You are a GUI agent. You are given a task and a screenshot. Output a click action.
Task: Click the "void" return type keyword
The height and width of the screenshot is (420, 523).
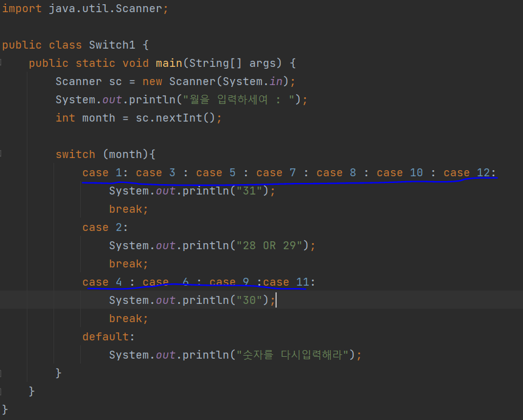coord(136,63)
